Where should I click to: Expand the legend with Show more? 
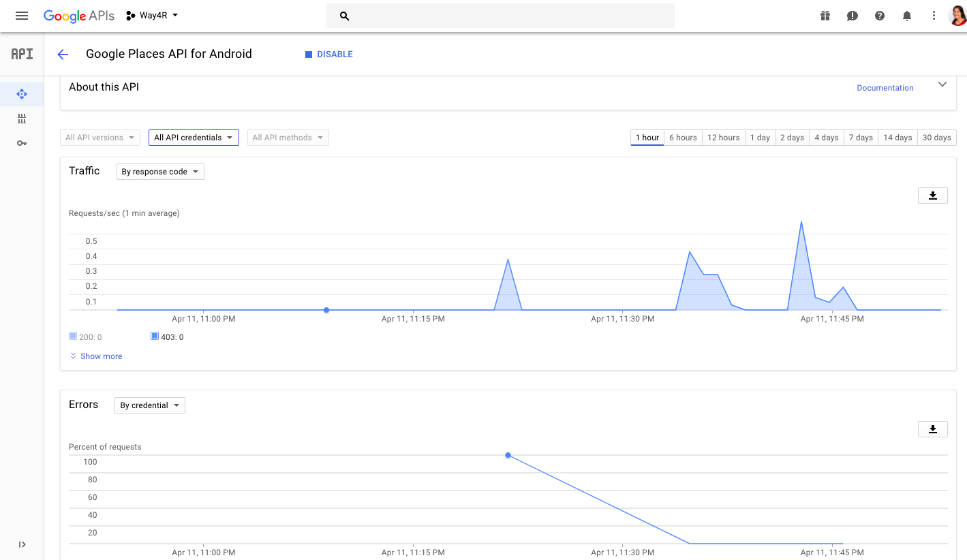tap(96, 356)
